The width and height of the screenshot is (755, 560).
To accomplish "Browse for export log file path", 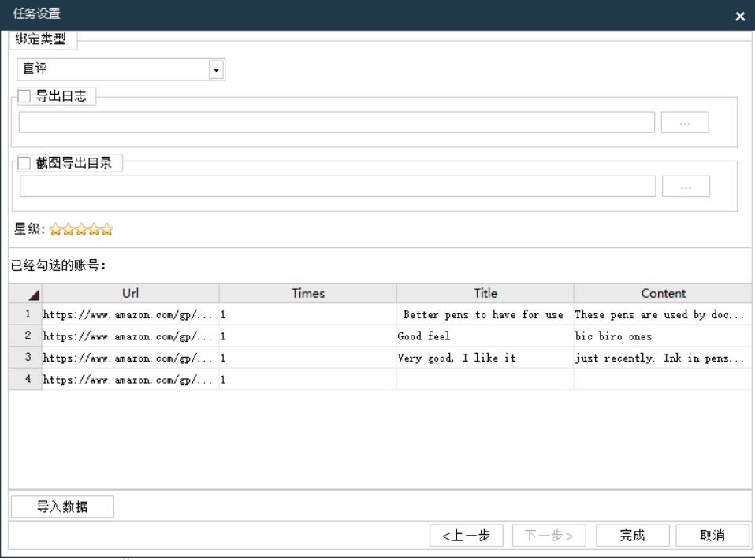I will coord(684,123).
